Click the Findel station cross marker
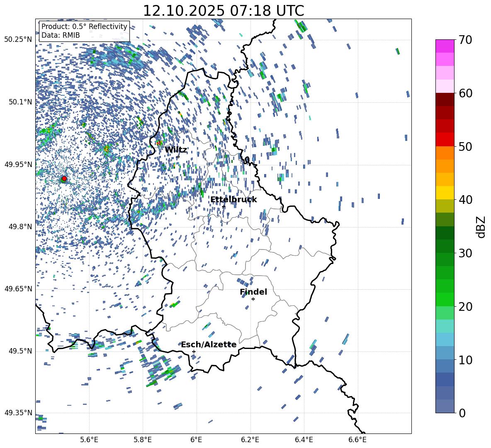491x448 pixels. point(253,299)
